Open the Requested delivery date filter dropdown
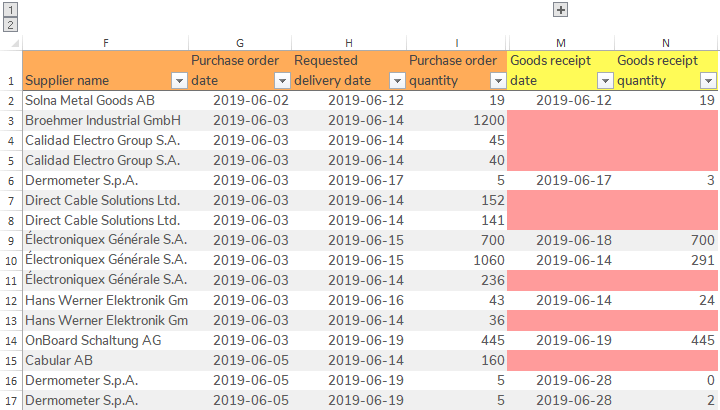This screenshot has height=410, width=720. tap(395, 80)
